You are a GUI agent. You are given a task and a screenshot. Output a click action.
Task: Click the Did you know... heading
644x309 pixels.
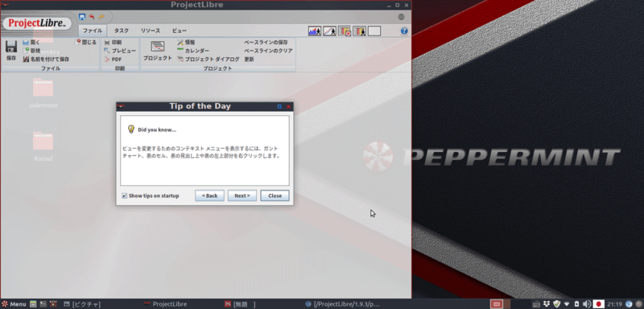tap(157, 130)
